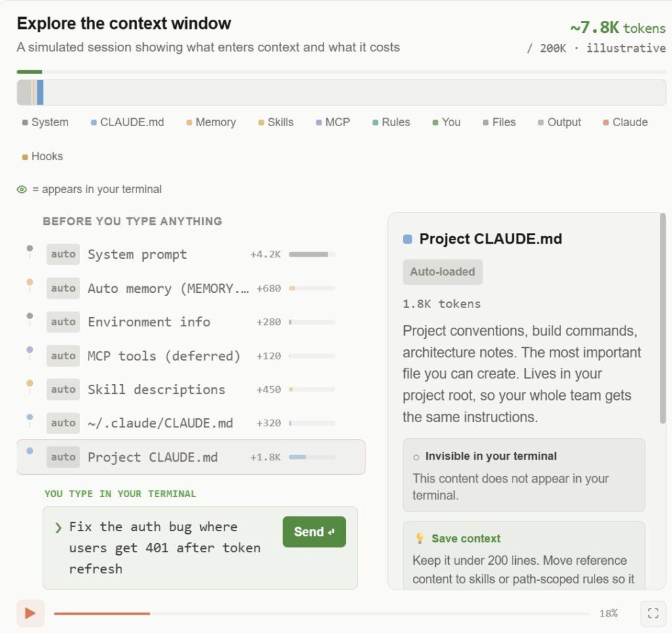Click the purple timeline dot for MCP tools
Image resolution: width=672 pixels, height=633 pixels.
(x=30, y=349)
